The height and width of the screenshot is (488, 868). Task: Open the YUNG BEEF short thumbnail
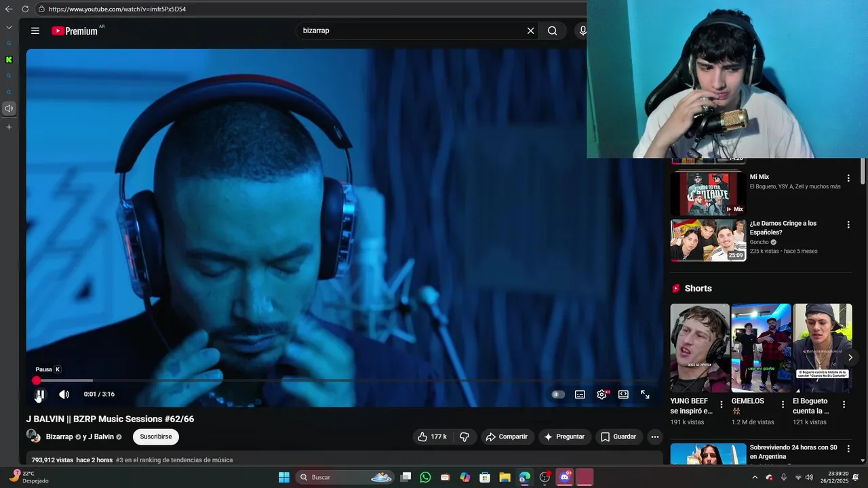coord(700,348)
